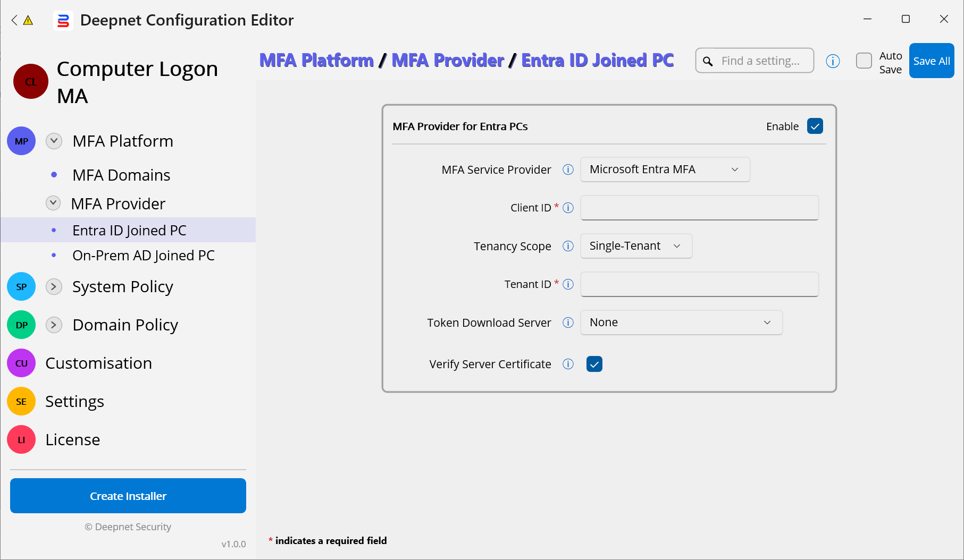Viewport: 964px width, 560px height.
Task: Click the info icon next to Client ID
Action: (568, 208)
